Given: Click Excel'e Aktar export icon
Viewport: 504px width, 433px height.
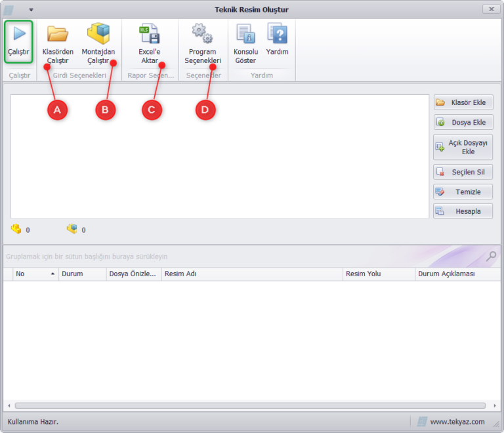Looking at the screenshot, I should [x=149, y=33].
